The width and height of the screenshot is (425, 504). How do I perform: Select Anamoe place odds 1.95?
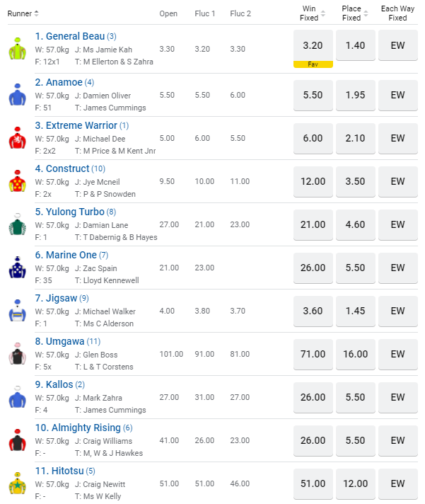(x=356, y=95)
